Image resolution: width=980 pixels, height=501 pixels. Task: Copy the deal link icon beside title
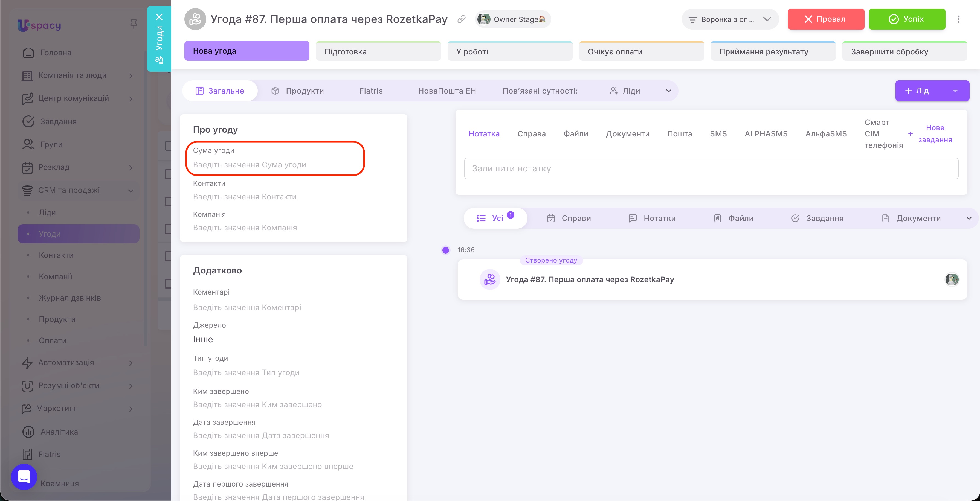(x=462, y=19)
